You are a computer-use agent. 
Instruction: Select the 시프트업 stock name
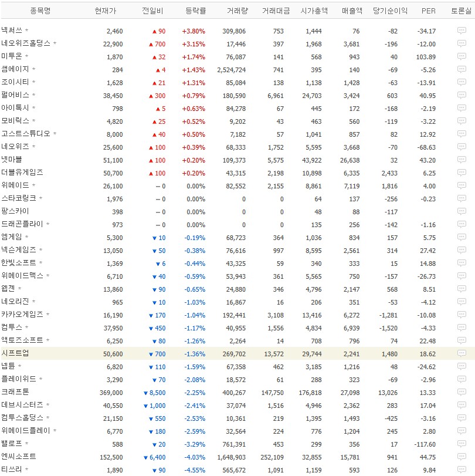pyautogui.click(x=15, y=353)
